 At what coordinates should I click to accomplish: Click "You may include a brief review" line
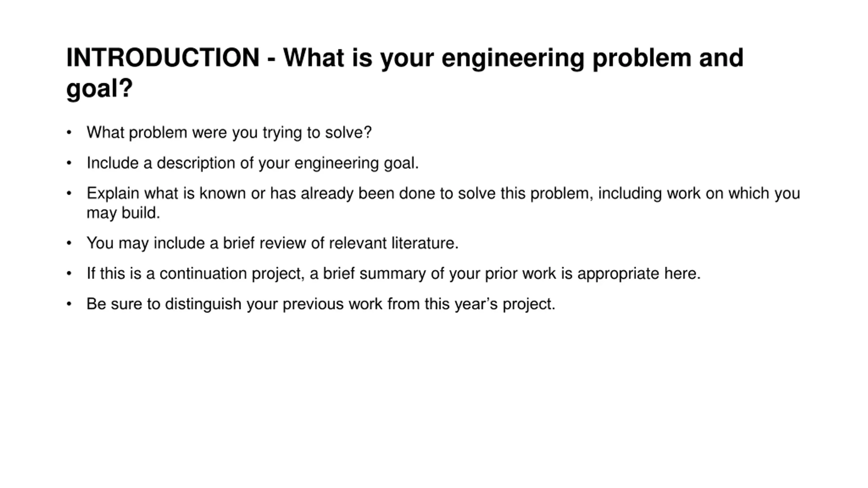pos(272,243)
